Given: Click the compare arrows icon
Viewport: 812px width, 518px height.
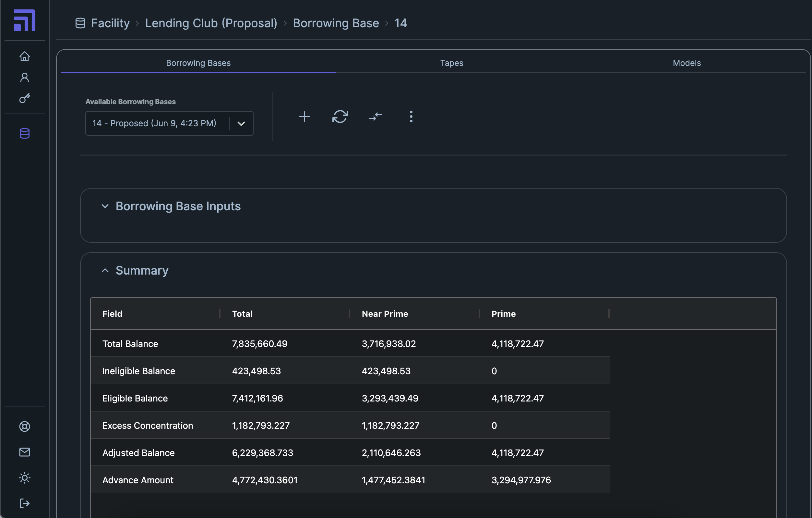Looking at the screenshot, I should 375,117.
